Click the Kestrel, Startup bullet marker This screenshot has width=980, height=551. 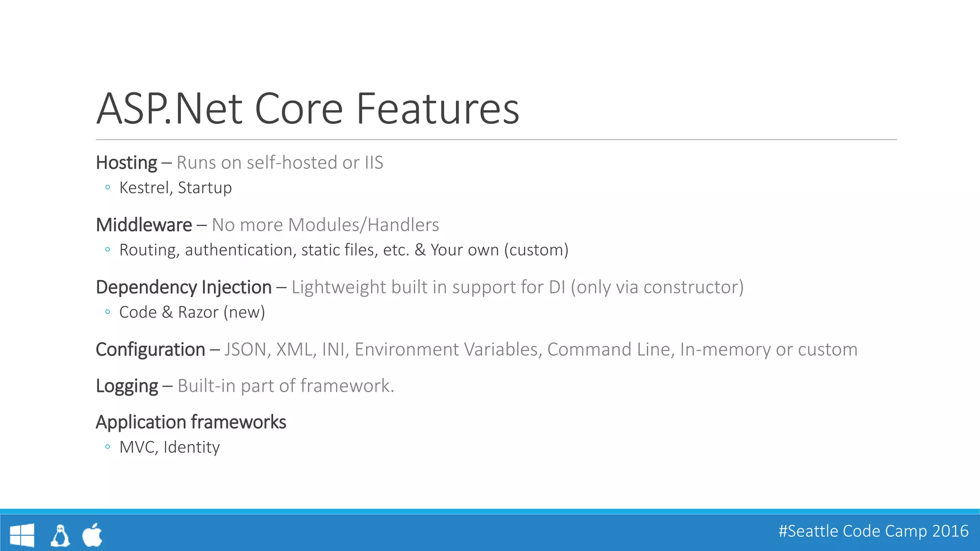click(x=108, y=187)
